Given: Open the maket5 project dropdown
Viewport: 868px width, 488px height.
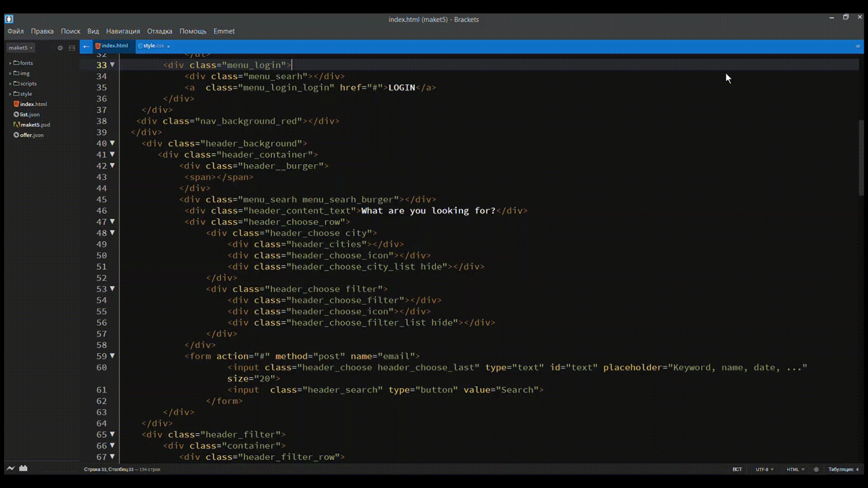Looking at the screenshot, I should 20,47.
